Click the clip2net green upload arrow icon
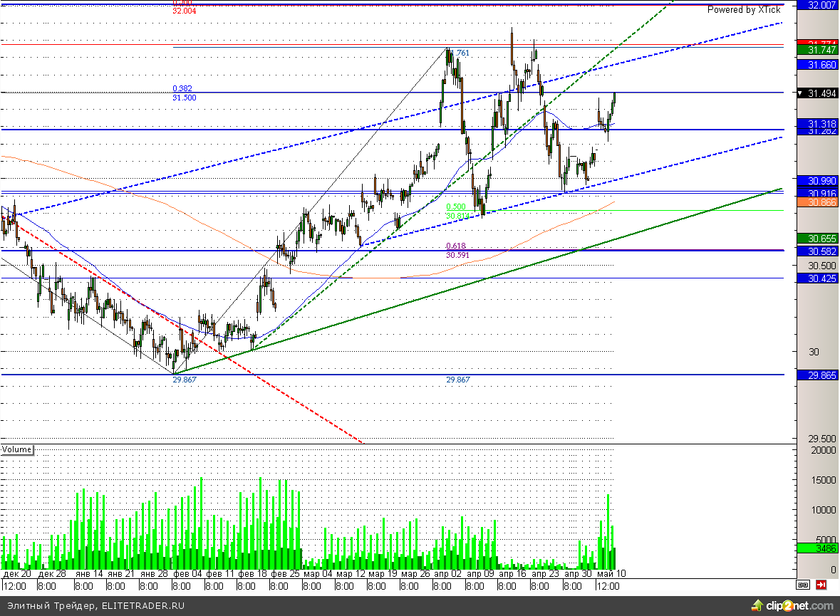The image size is (840, 616). point(755,606)
